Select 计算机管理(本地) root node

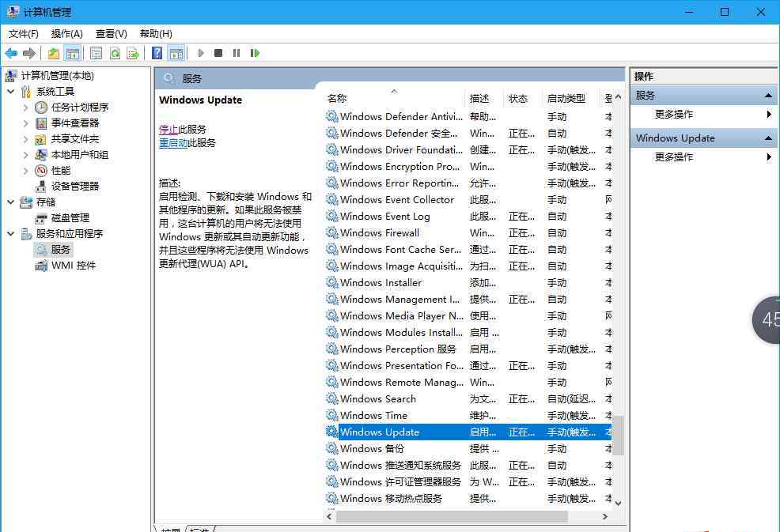coord(57,76)
